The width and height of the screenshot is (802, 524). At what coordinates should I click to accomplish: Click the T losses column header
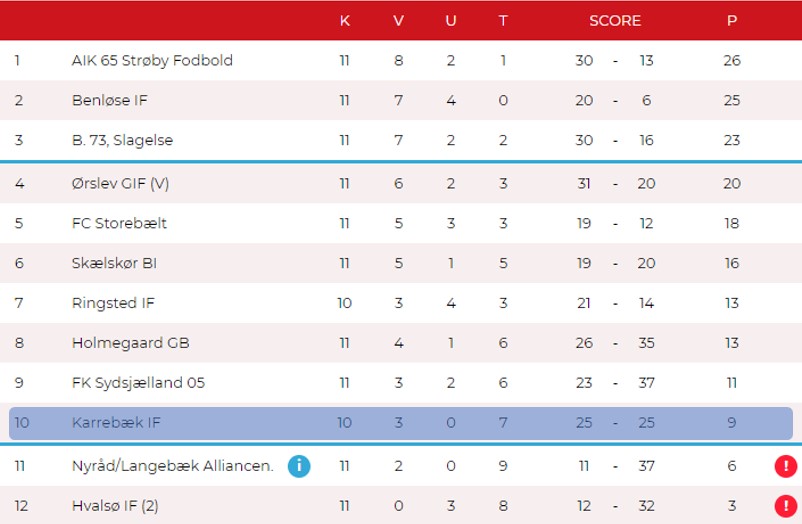(x=503, y=20)
